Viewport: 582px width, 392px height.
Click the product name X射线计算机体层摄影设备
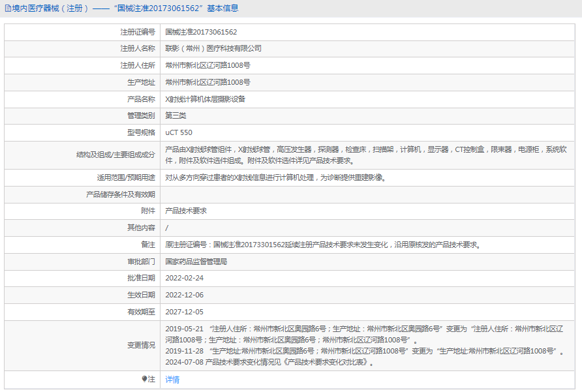(x=206, y=100)
